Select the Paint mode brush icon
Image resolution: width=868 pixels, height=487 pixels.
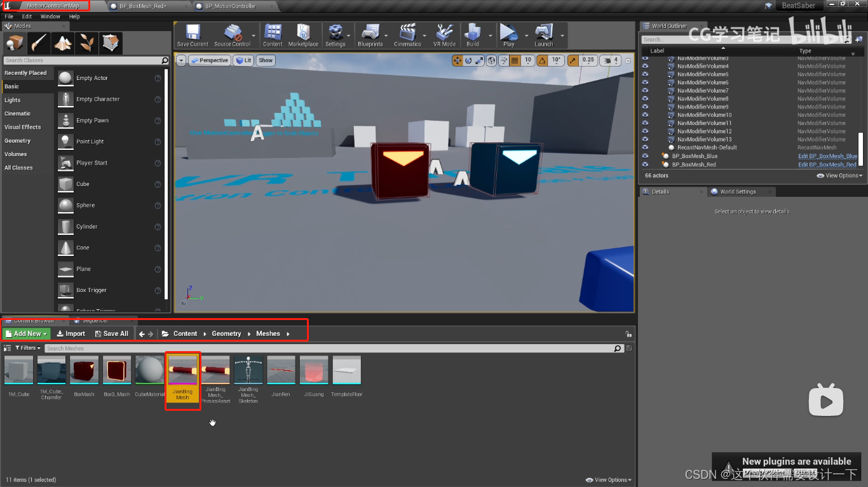tap(39, 43)
